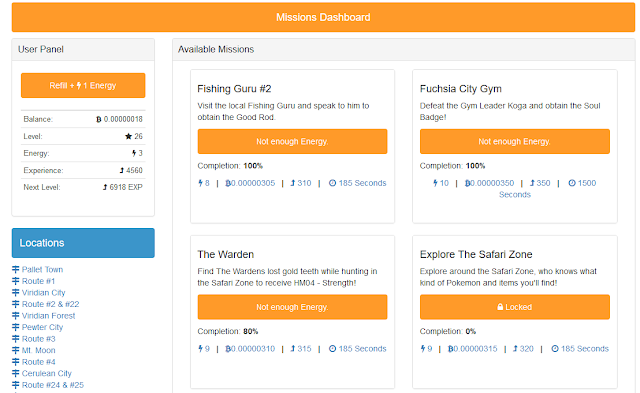Click the clock icon in The Warden card
The height and width of the screenshot is (393, 640).
click(x=333, y=349)
